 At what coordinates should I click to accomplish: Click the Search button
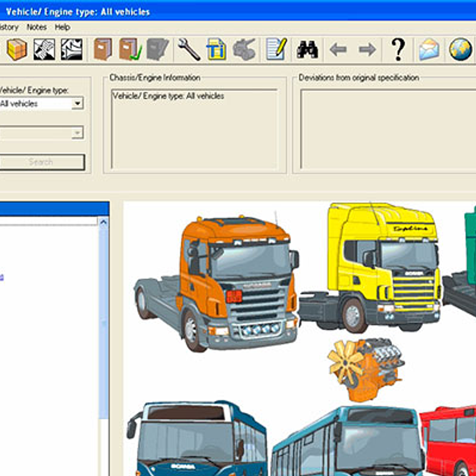(41, 162)
